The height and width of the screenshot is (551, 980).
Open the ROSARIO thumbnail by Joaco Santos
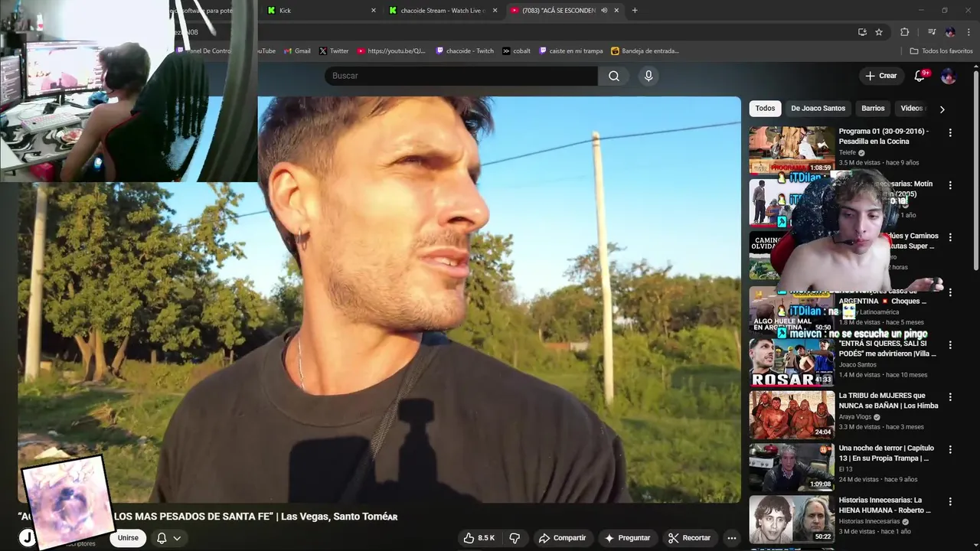pyautogui.click(x=792, y=363)
